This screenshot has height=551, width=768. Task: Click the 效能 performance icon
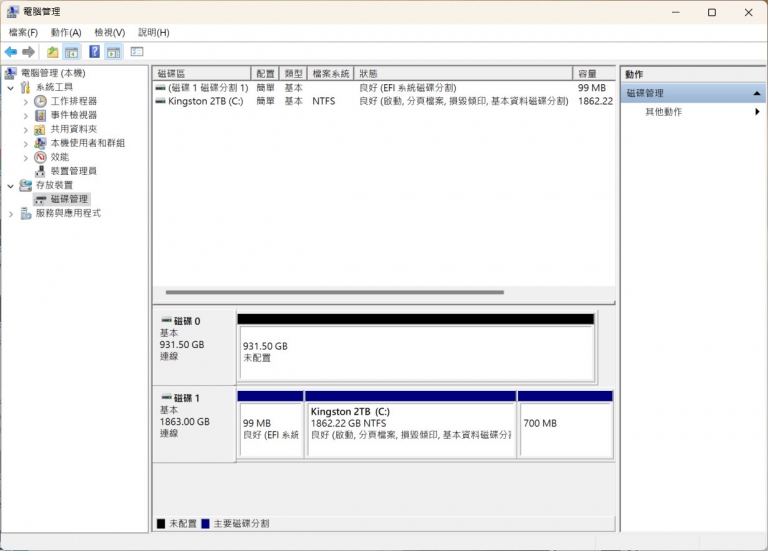tap(40, 157)
